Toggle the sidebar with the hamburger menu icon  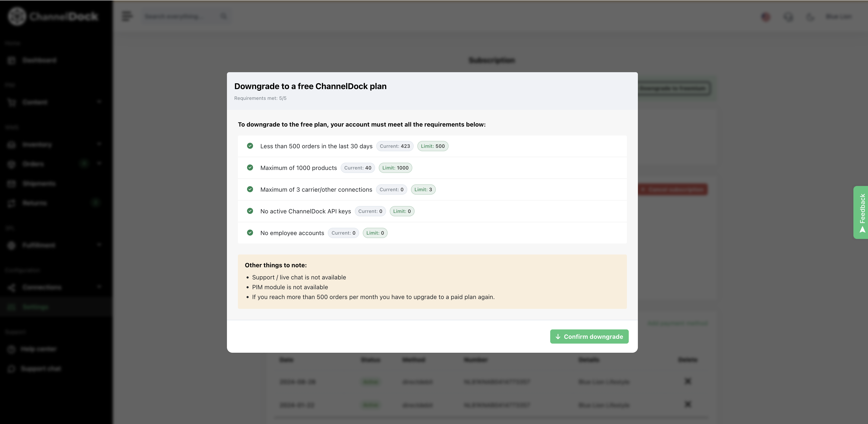[127, 16]
